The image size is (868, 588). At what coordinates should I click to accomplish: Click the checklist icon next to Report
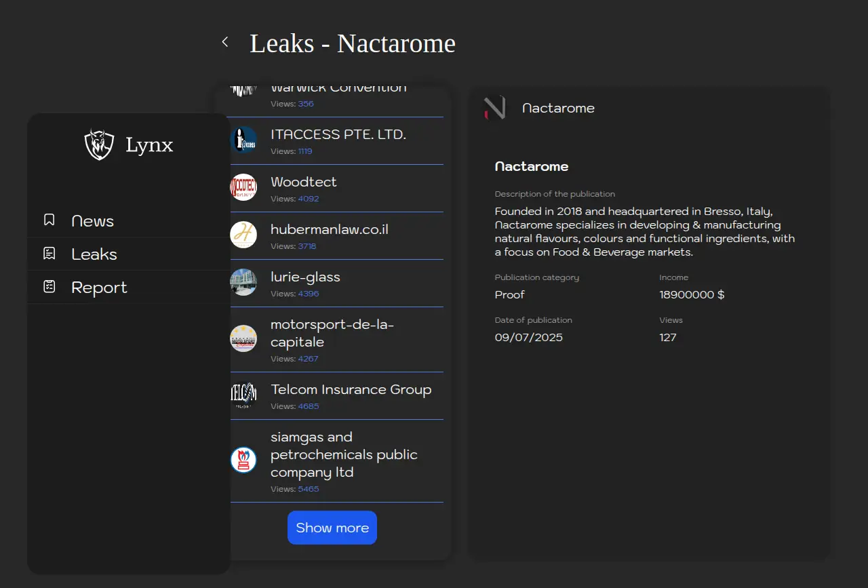click(x=49, y=287)
